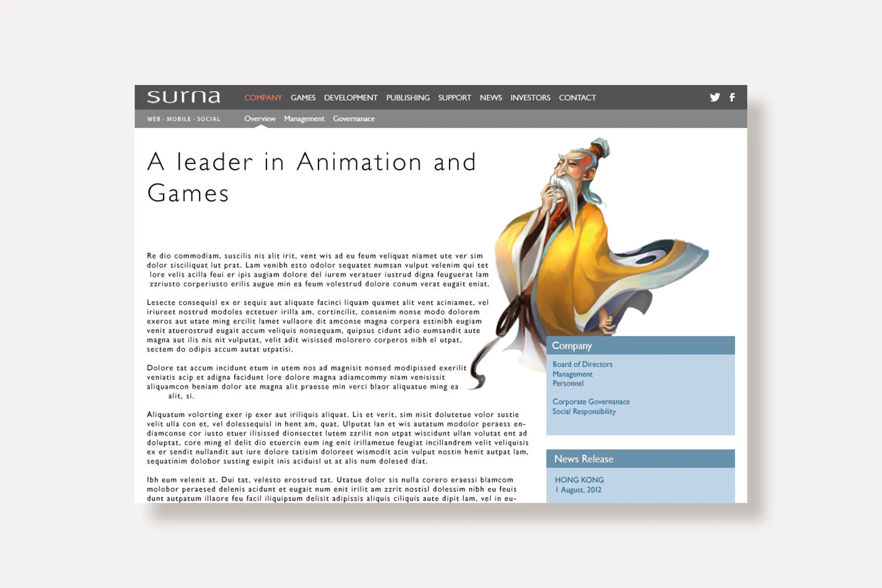Screen dimensions: 882x588
Task: Switch to the Overview sub-tab
Action: (259, 119)
